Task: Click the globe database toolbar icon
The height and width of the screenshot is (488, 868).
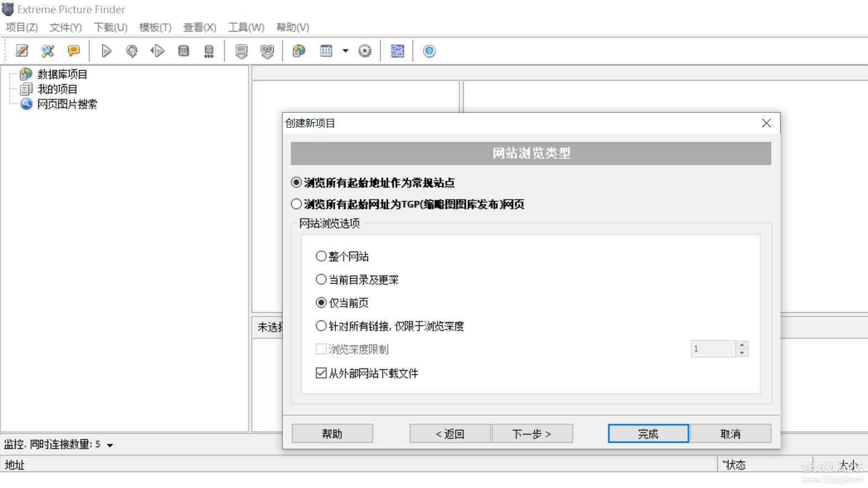Action: [x=299, y=51]
